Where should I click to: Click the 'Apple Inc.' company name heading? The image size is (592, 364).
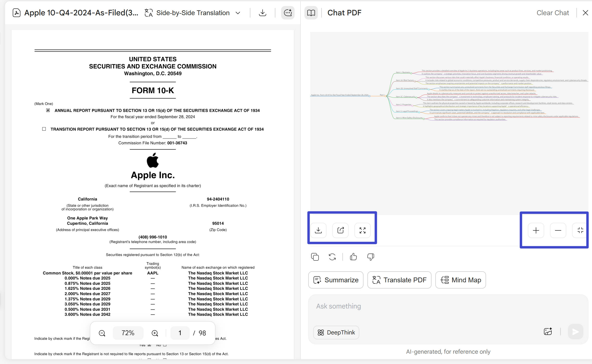[x=153, y=175]
